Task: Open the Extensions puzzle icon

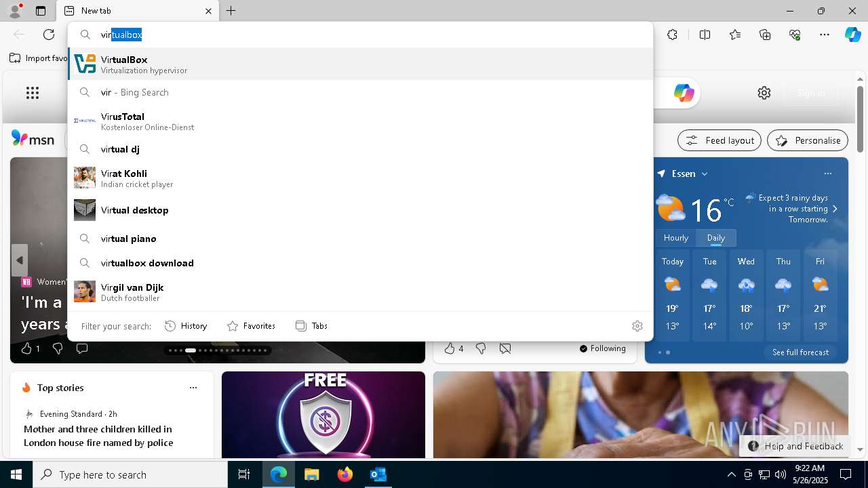Action: (672, 35)
